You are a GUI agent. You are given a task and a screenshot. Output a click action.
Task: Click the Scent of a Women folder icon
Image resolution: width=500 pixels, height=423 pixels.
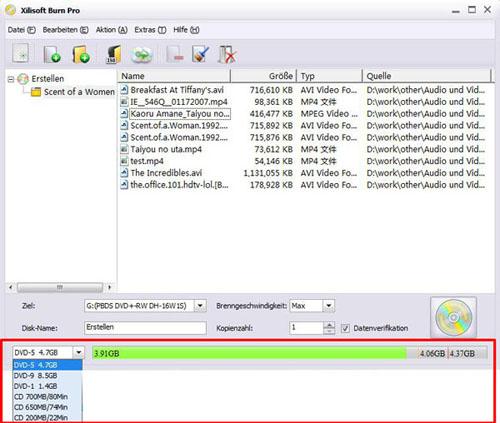click(36, 92)
